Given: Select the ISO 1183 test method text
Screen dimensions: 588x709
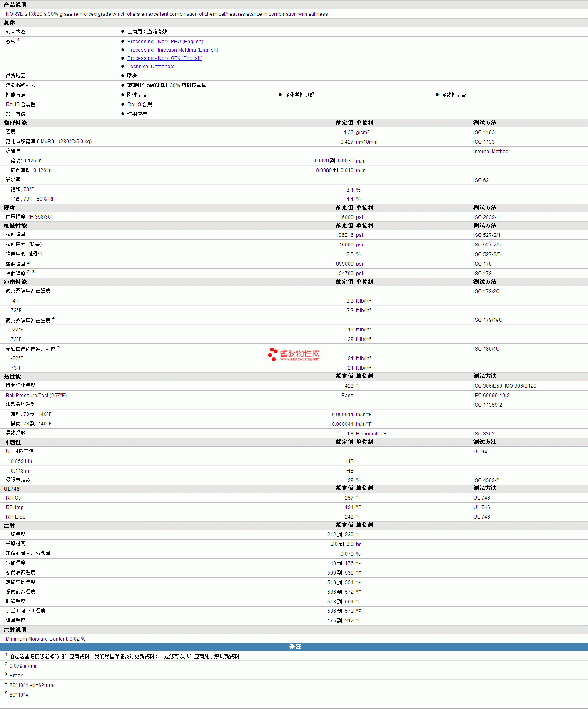Looking at the screenshot, I should [484, 132].
